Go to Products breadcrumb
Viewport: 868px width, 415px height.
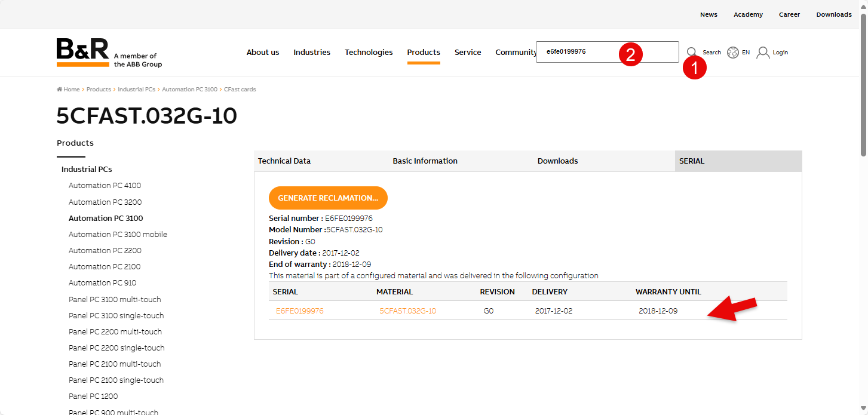point(99,90)
